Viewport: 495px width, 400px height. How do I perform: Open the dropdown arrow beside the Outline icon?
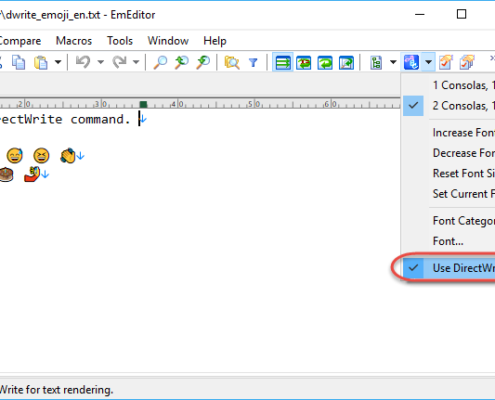click(393, 62)
